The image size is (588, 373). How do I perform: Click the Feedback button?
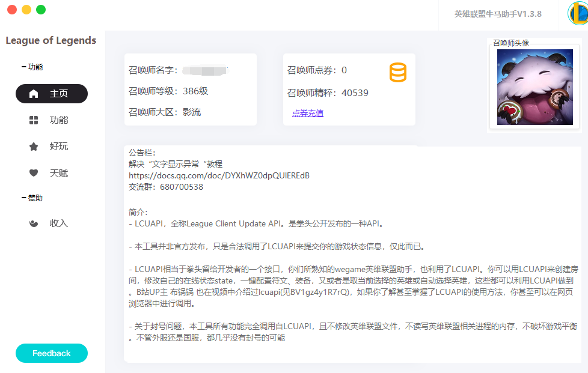[51, 353]
